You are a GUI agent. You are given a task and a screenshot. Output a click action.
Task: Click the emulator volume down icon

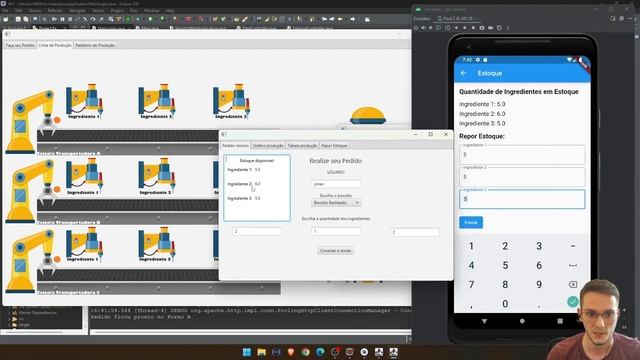(x=431, y=28)
